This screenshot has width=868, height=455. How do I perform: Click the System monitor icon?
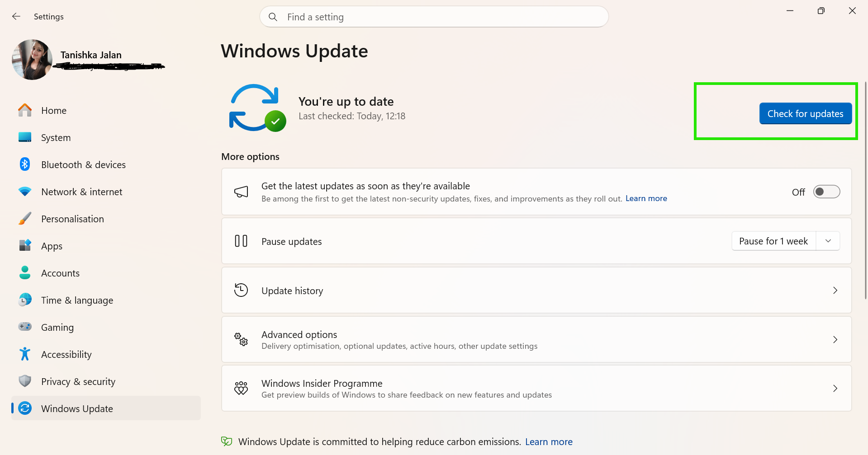[25, 137]
